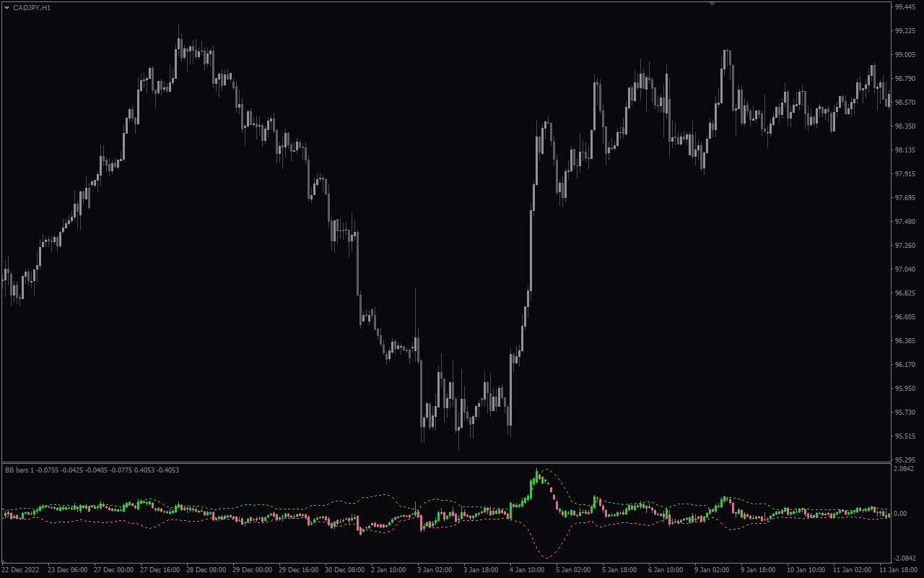Screen dimensions: 924x578
Task: Click the 98.570 price label
Action: tap(905, 103)
